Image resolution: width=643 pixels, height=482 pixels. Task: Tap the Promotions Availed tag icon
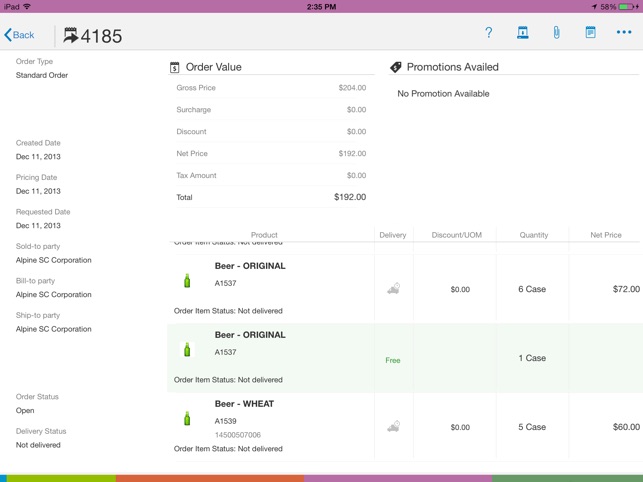point(396,67)
